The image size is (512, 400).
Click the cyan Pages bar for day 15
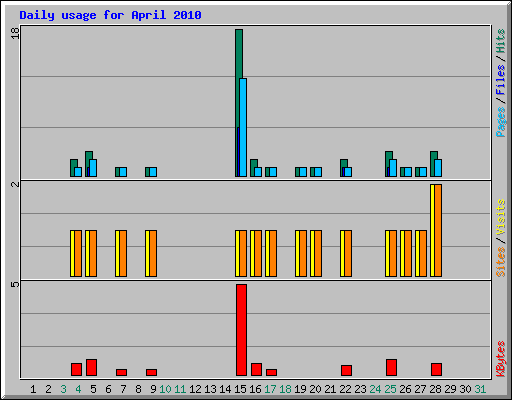(x=243, y=127)
